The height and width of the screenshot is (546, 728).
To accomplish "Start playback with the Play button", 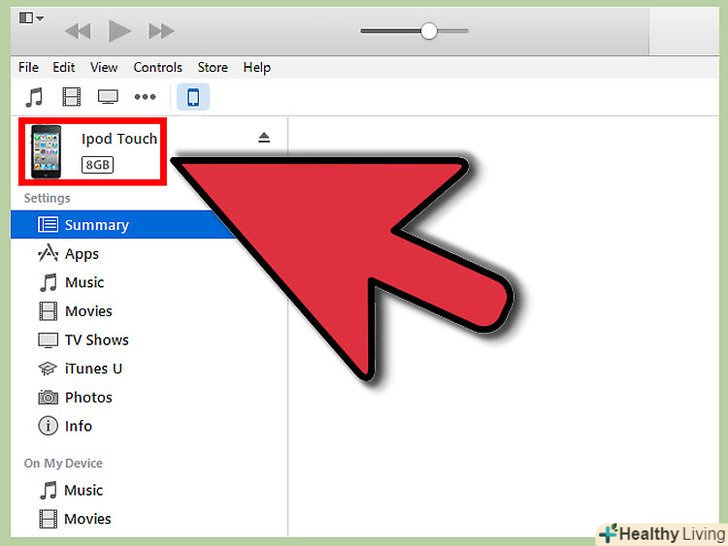I will (119, 31).
